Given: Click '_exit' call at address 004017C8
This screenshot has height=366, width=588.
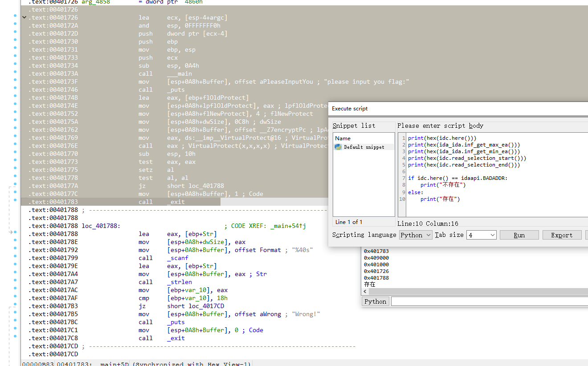Looking at the screenshot, I should (x=176, y=338).
